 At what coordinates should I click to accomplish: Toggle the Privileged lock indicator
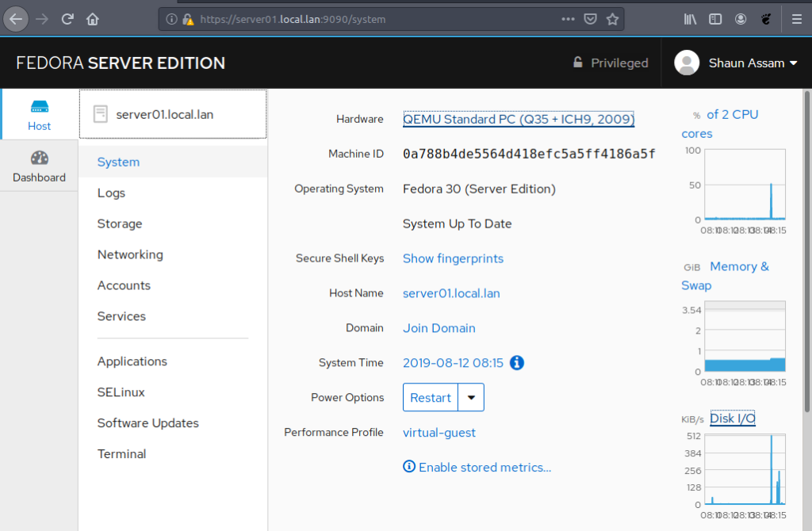[x=610, y=63]
